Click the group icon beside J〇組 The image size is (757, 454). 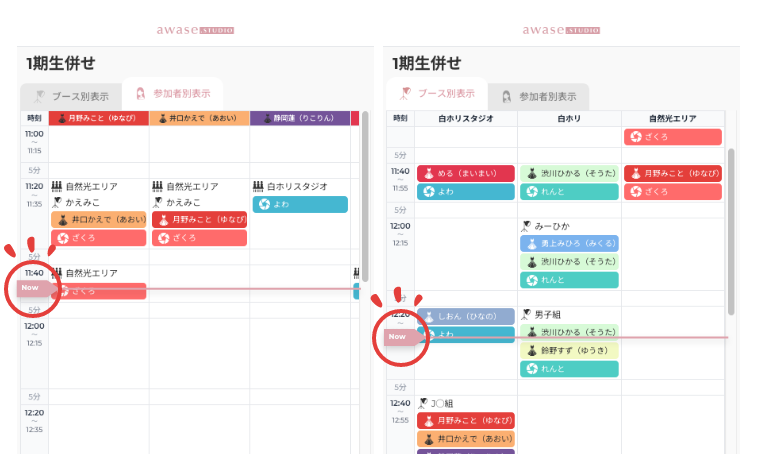pos(423,403)
